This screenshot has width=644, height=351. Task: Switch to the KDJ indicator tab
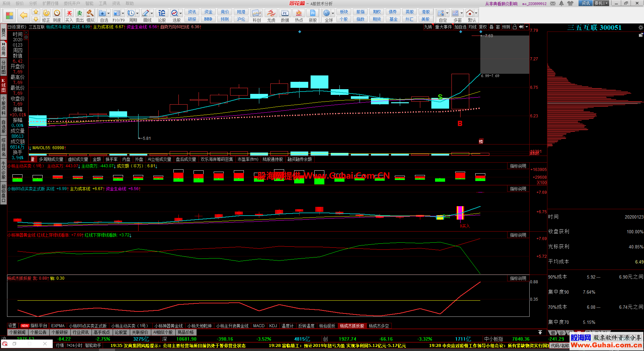[x=273, y=326]
